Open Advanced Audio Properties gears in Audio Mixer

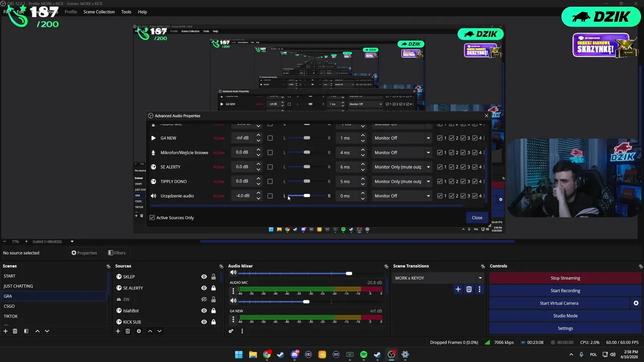pos(231,331)
